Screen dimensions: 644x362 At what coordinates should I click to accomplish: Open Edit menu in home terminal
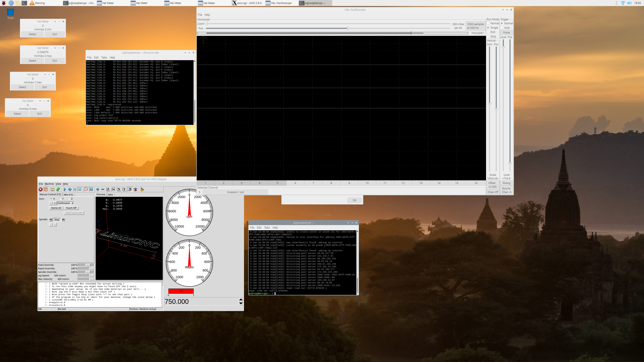coord(259,228)
